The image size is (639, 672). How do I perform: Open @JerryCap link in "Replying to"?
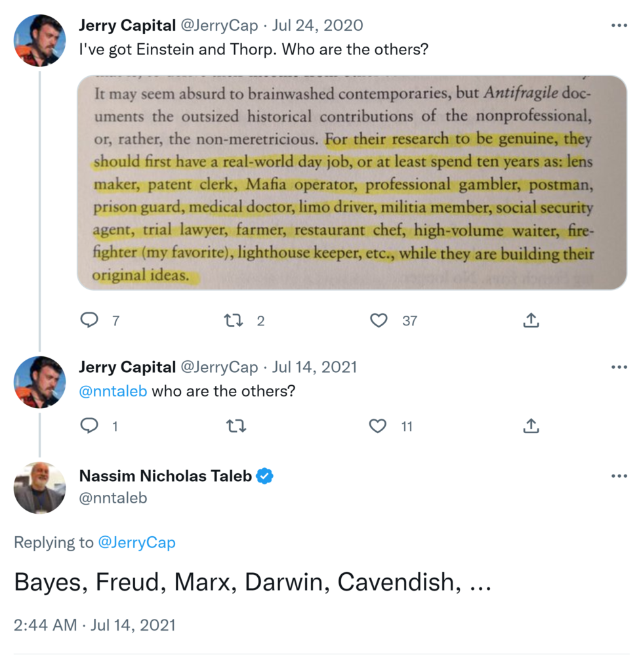point(136,543)
